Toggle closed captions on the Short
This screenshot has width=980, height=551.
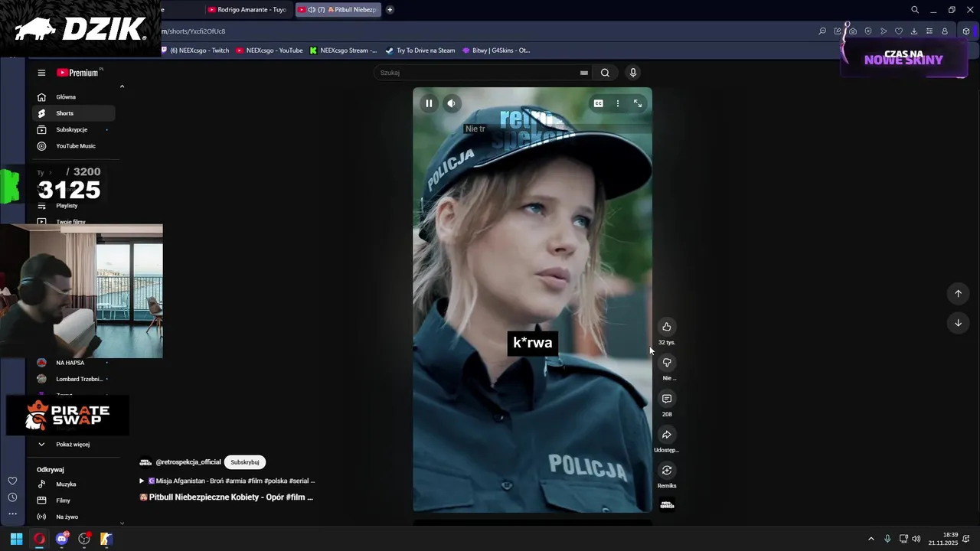(x=599, y=103)
